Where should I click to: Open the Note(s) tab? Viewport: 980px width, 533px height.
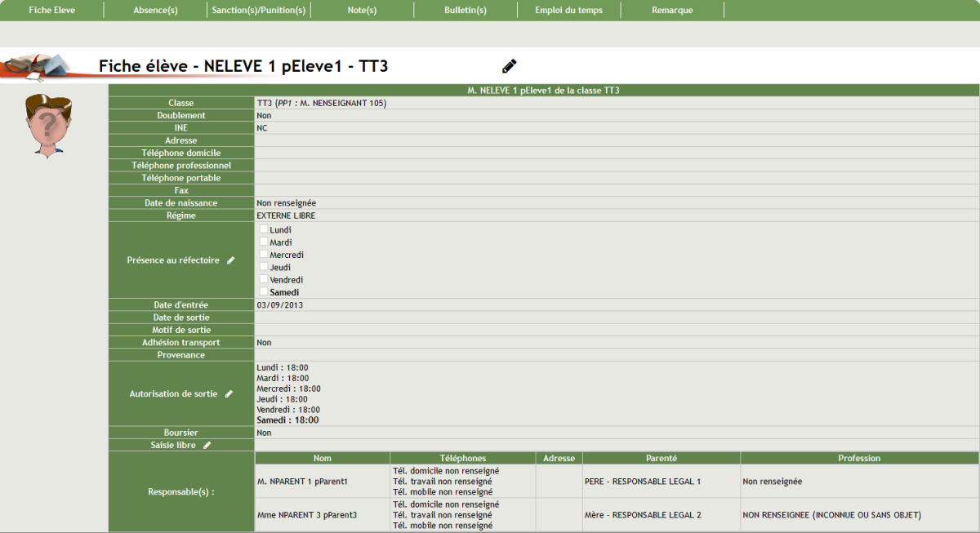[362, 10]
